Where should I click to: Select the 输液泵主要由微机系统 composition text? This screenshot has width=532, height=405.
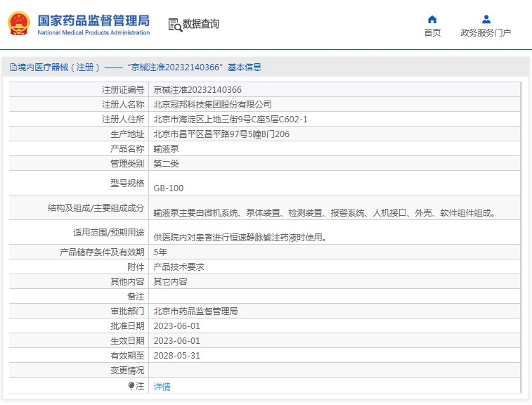tap(325, 213)
